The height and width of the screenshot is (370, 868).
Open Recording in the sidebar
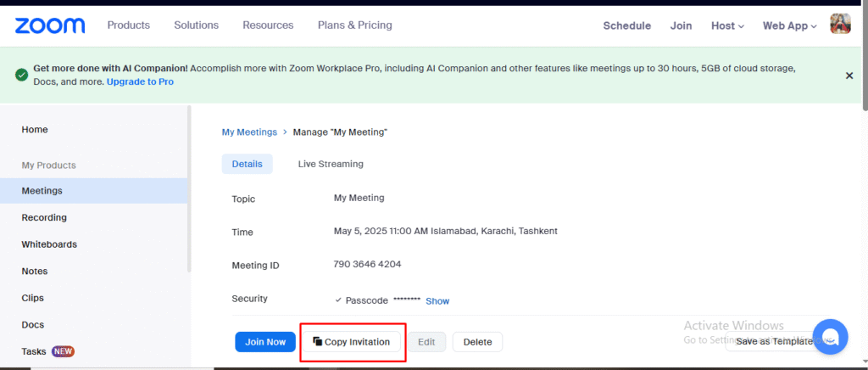pyautogui.click(x=44, y=217)
